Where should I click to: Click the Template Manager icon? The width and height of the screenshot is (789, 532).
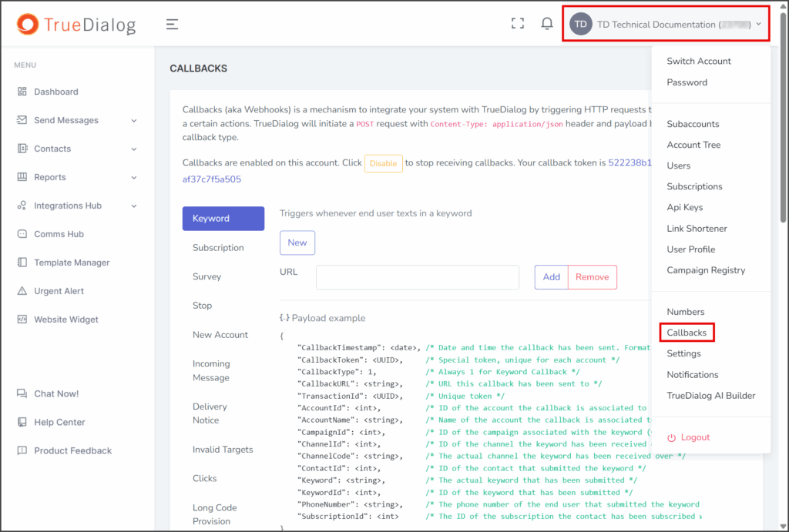click(x=22, y=263)
